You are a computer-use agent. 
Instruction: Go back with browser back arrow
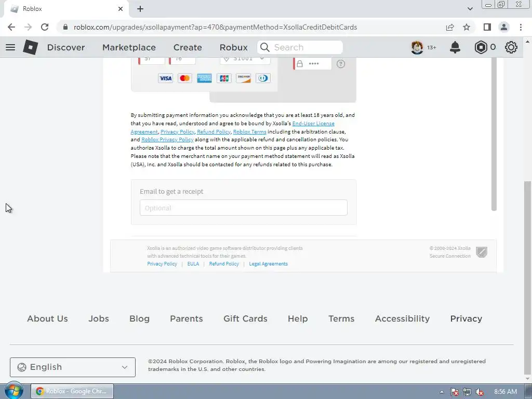pos(11,27)
